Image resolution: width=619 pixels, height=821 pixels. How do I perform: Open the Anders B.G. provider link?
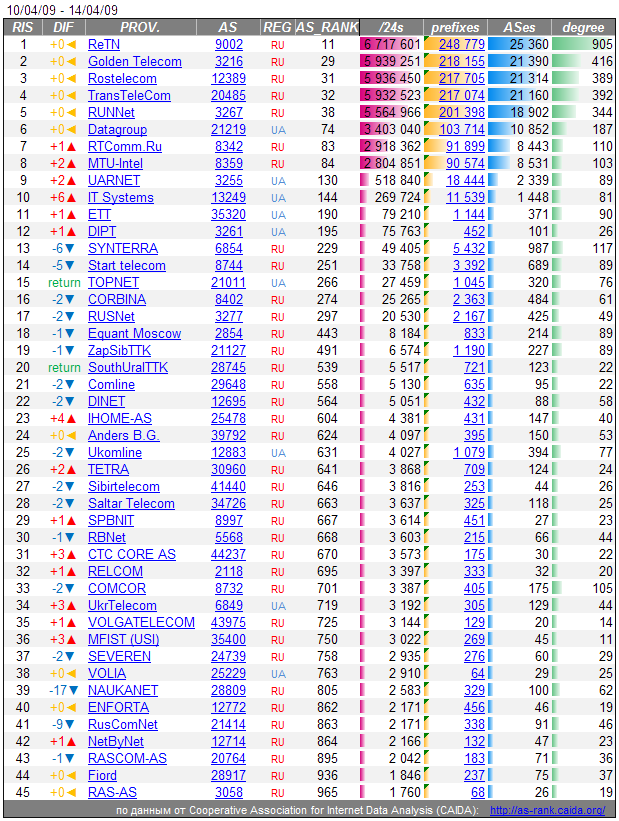124,436
